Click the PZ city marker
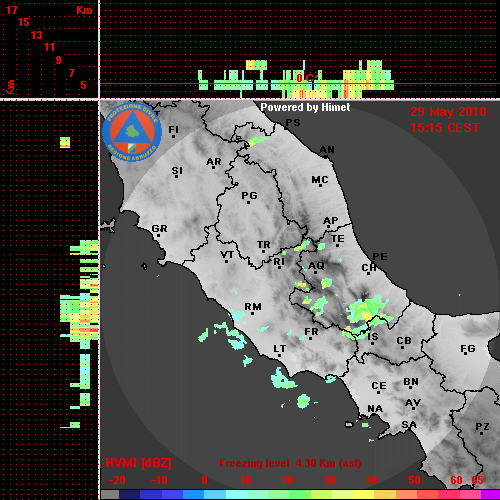Image resolution: width=500 pixels, height=500 pixels. point(482,433)
